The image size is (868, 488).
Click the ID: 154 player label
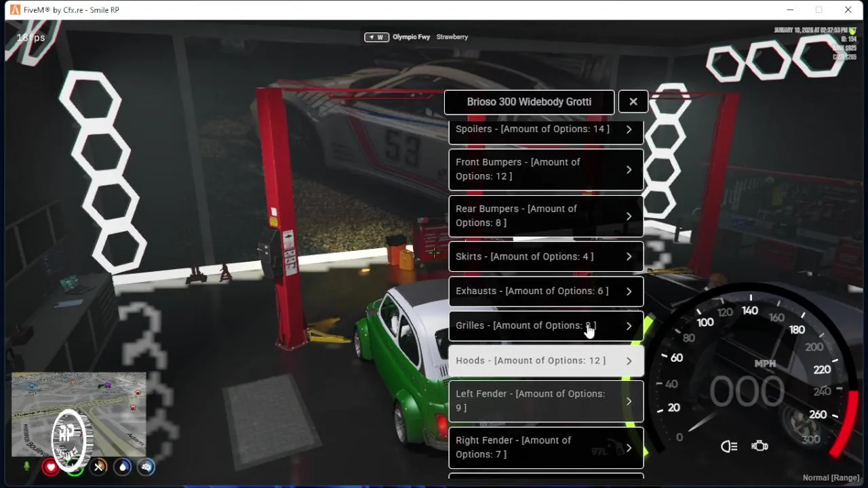tap(848, 39)
